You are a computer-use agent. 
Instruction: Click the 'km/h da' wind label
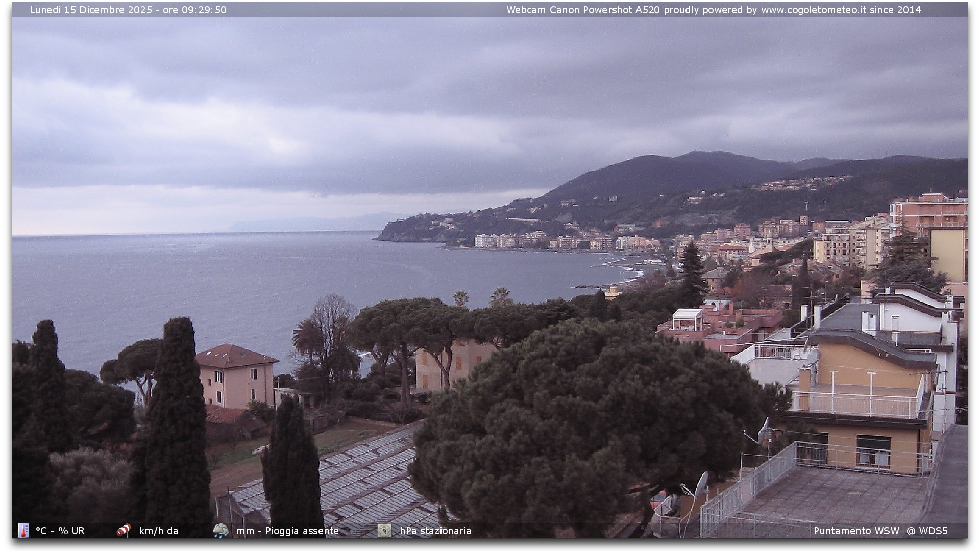point(159,531)
